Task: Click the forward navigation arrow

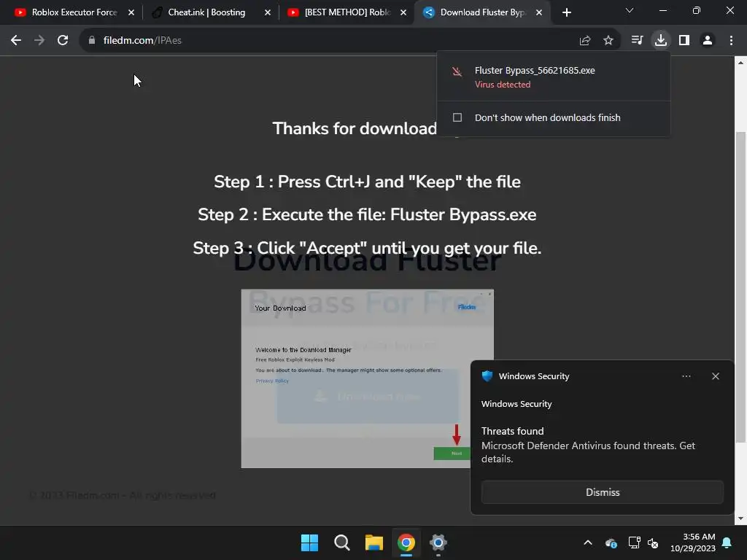Action: click(x=39, y=41)
